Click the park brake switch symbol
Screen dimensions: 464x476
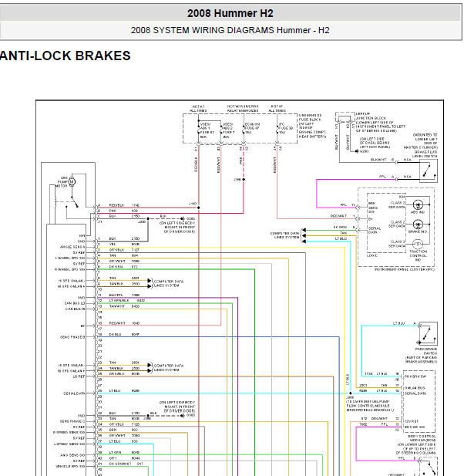[429, 333]
